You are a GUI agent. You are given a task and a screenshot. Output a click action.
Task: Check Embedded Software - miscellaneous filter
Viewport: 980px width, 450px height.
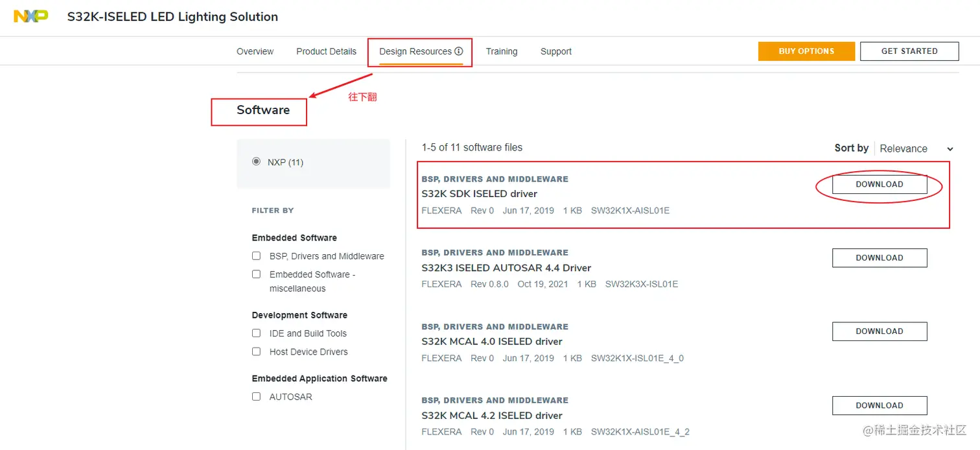pyautogui.click(x=256, y=274)
